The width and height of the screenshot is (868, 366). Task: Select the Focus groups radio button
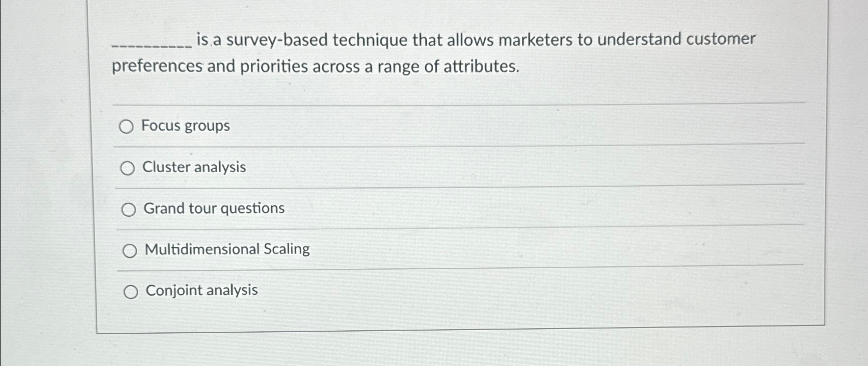tap(127, 126)
